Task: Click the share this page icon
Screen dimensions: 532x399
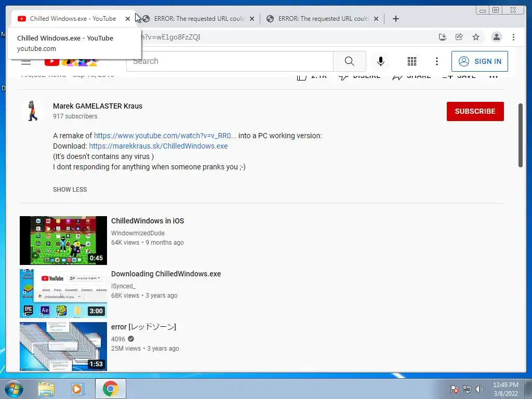Action: 459,37
